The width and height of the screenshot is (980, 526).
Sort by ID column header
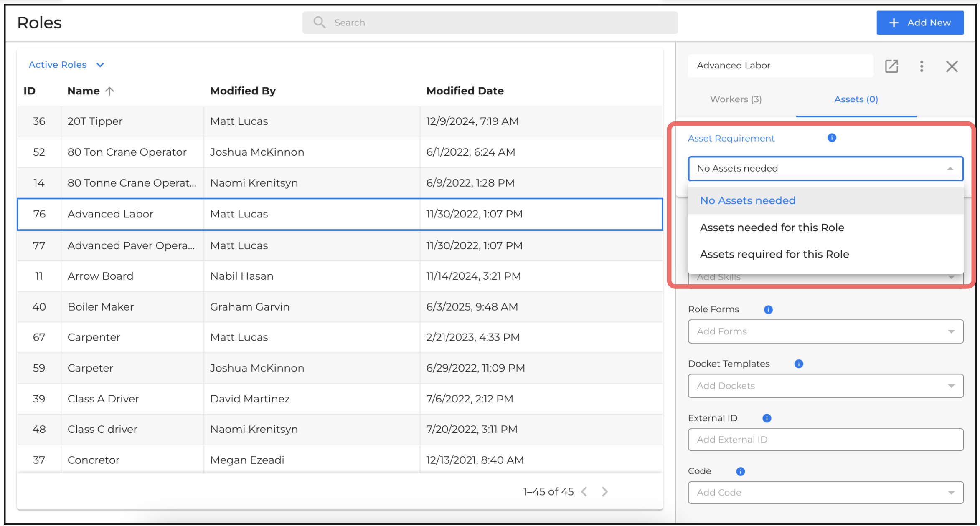point(29,91)
